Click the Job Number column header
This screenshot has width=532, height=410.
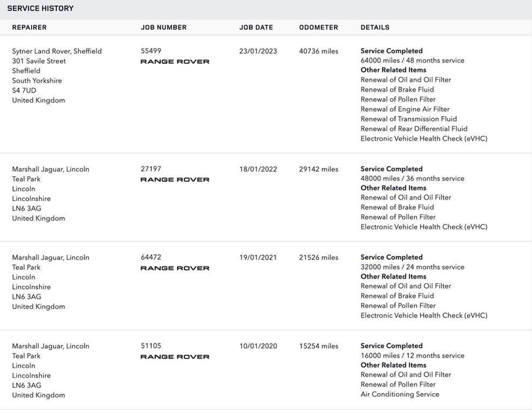point(164,27)
